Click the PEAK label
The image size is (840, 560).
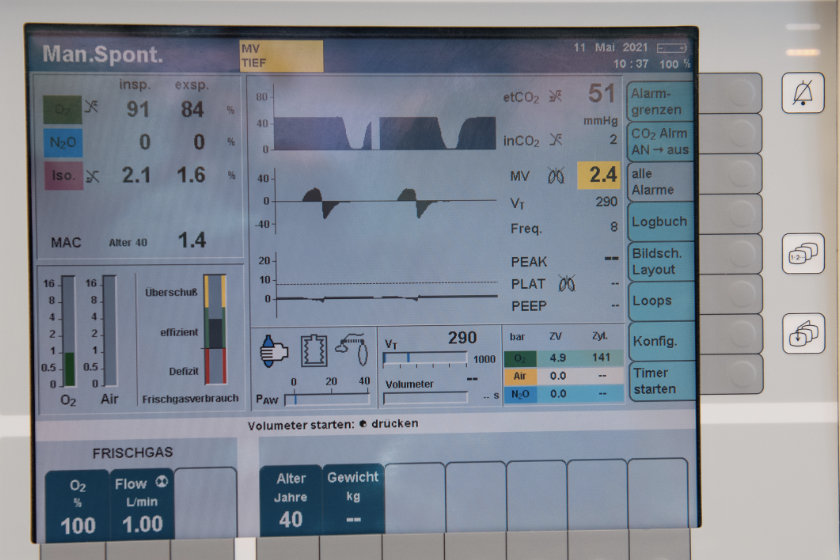pyautogui.click(x=529, y=262)
